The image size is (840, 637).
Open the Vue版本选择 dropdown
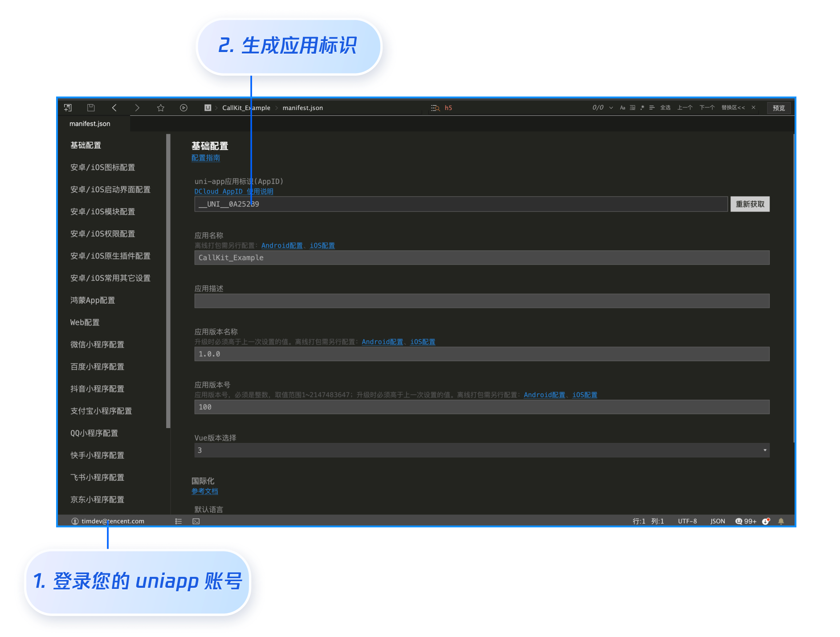coord(482,450)
